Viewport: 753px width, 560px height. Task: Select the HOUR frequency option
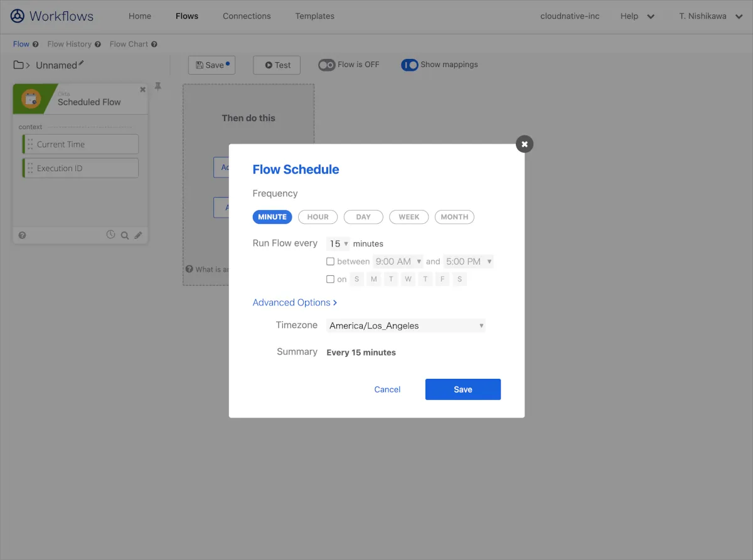[318, 217]
